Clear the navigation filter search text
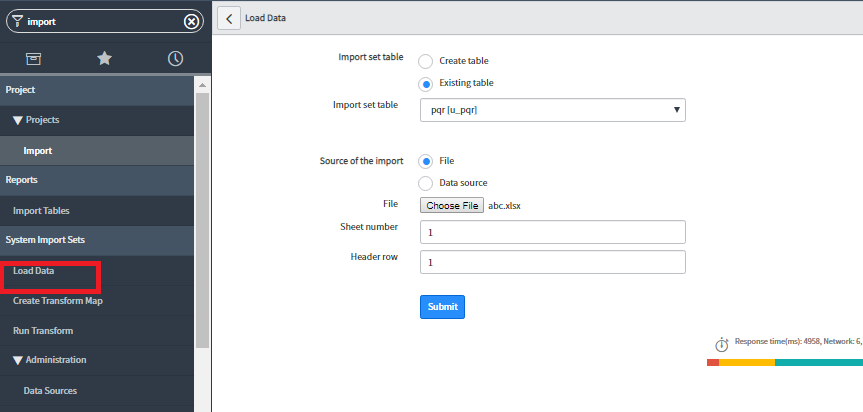Screen dimensions: 863x412 [x=191, y=22]
